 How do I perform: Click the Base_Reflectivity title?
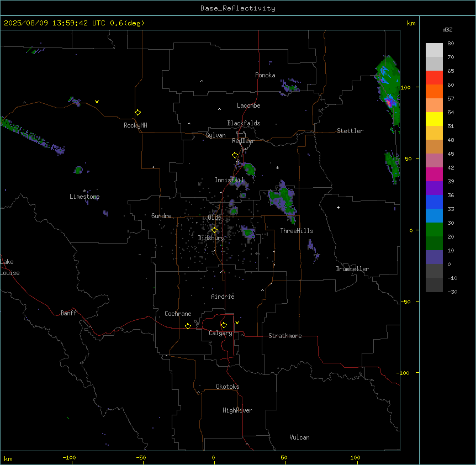coord(238,8)
